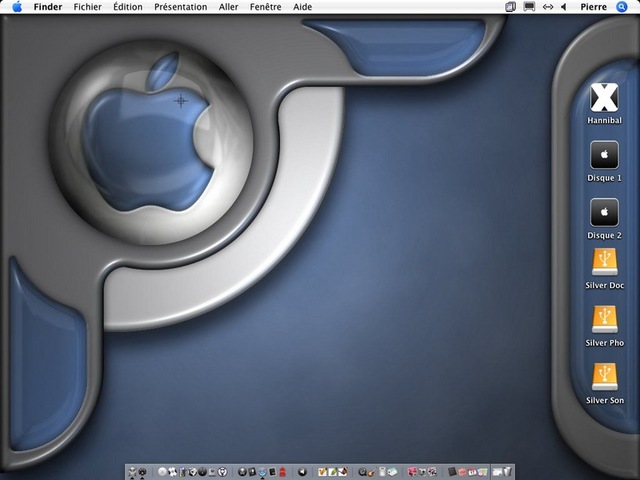This screenshot has width=640, height=480.
Task: Open the Fichier menu
Action: [x=88, y=7]
